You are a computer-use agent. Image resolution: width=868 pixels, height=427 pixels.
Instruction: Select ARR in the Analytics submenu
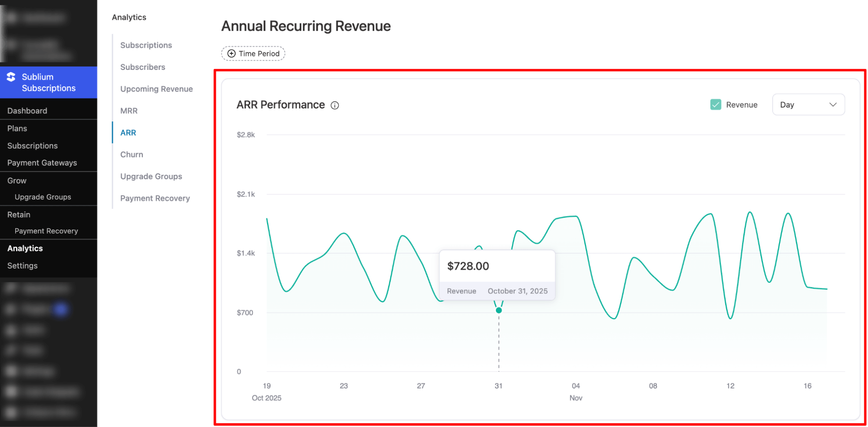pos(128,132)
